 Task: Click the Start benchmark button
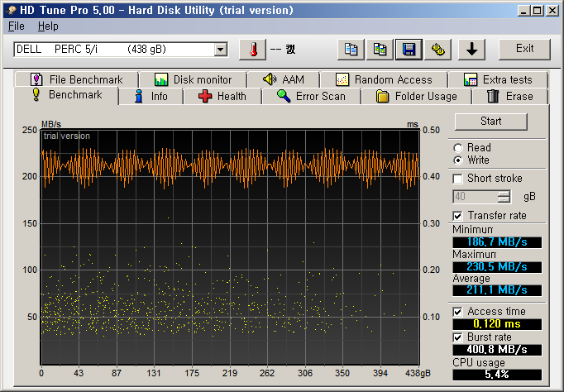tap(491, 122)
